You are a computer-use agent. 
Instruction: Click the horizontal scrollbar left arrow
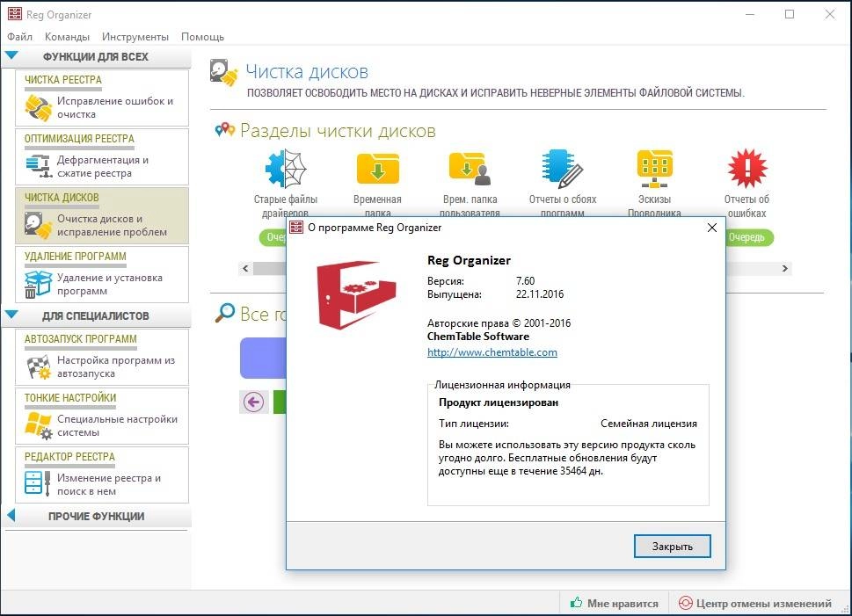(x=245, y=268)
